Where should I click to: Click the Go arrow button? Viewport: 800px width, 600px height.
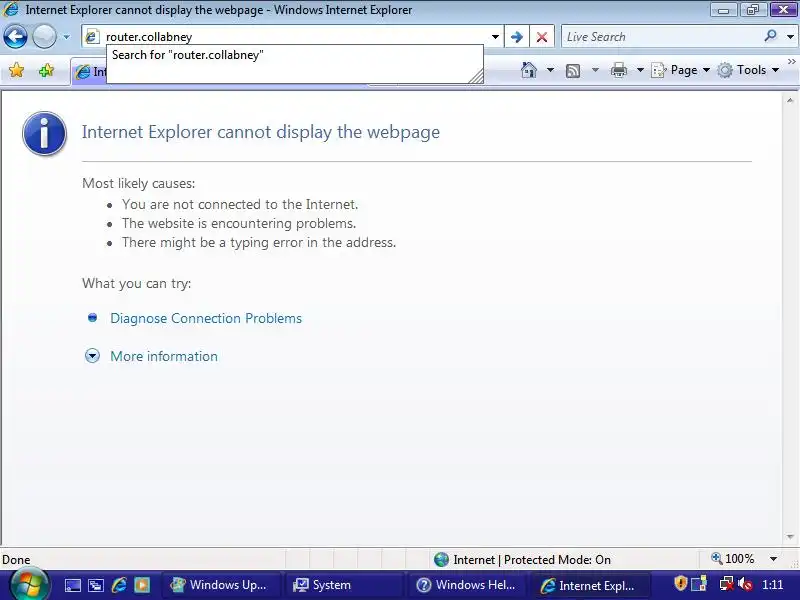click(516, 37)
